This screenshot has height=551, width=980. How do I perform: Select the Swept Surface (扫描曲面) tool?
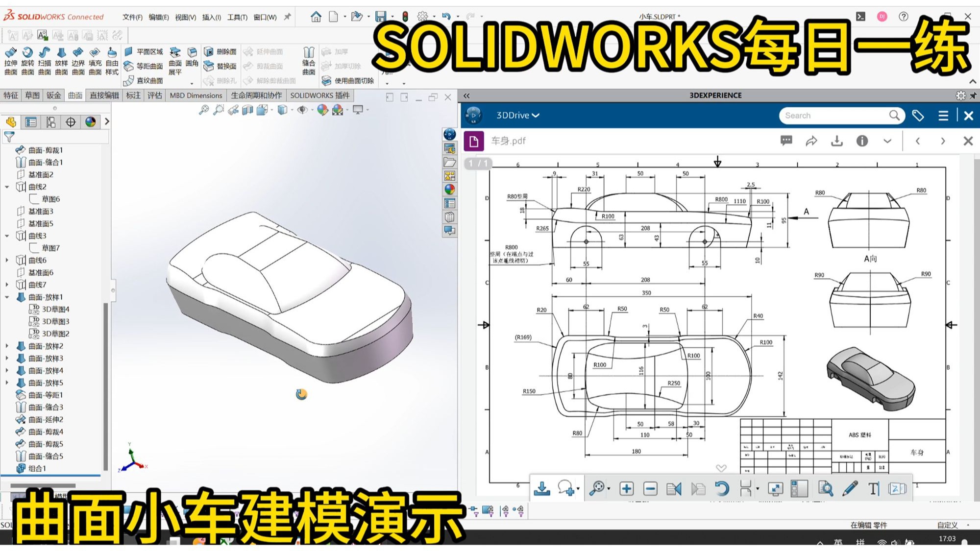click(x=45, y=61)
